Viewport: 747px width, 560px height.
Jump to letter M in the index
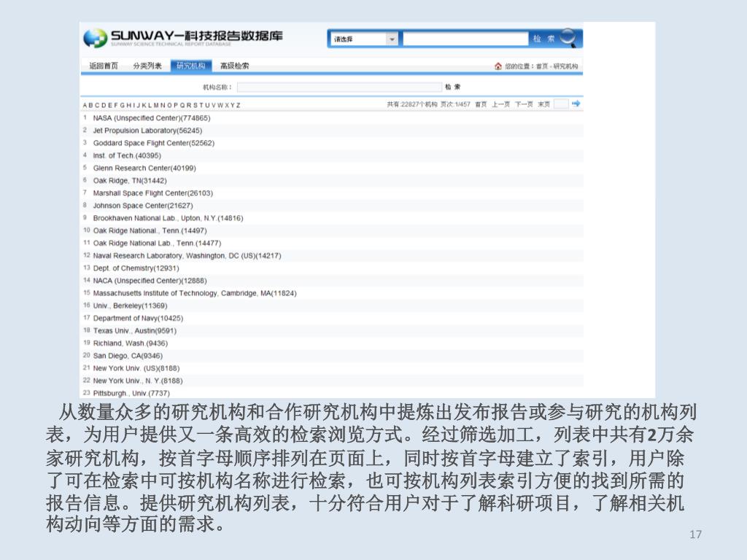pyautogui.click(x=156, y=105)
